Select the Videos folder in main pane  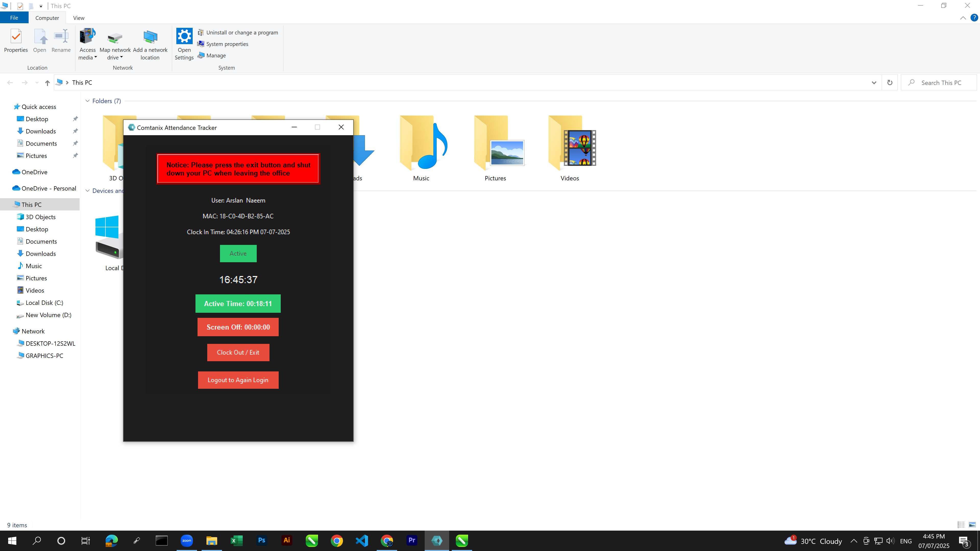click(x=570, y=149)
